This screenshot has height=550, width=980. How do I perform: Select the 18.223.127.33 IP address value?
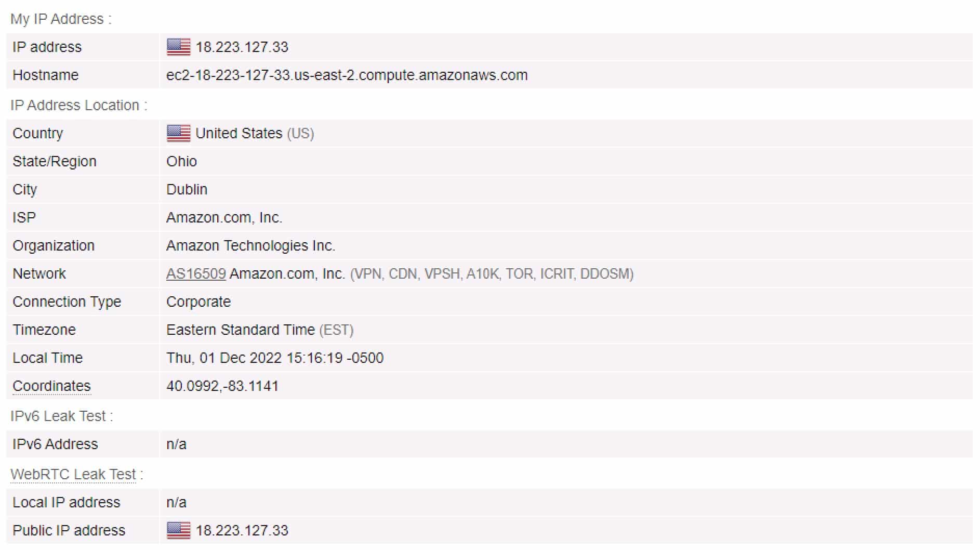pyautogui.click(x=242, y=47)
